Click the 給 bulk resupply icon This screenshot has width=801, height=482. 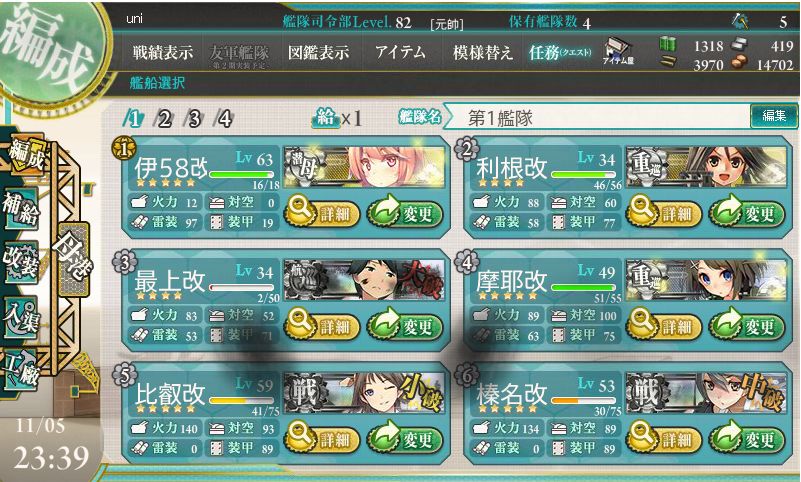326,118
